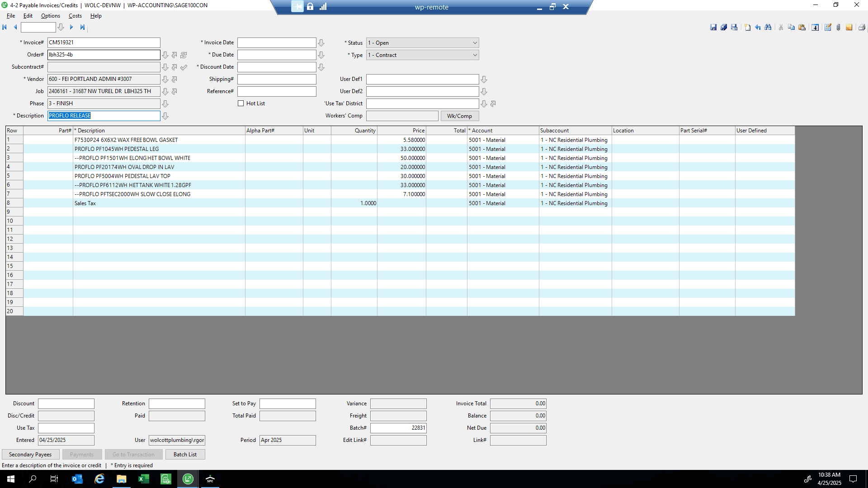868x488 pixels.
Task: Click the Subaccount column header
Action: point(575,131)
